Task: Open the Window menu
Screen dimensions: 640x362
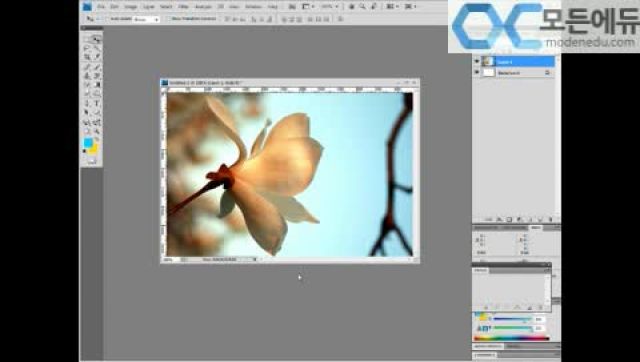Action: (253, 7)
